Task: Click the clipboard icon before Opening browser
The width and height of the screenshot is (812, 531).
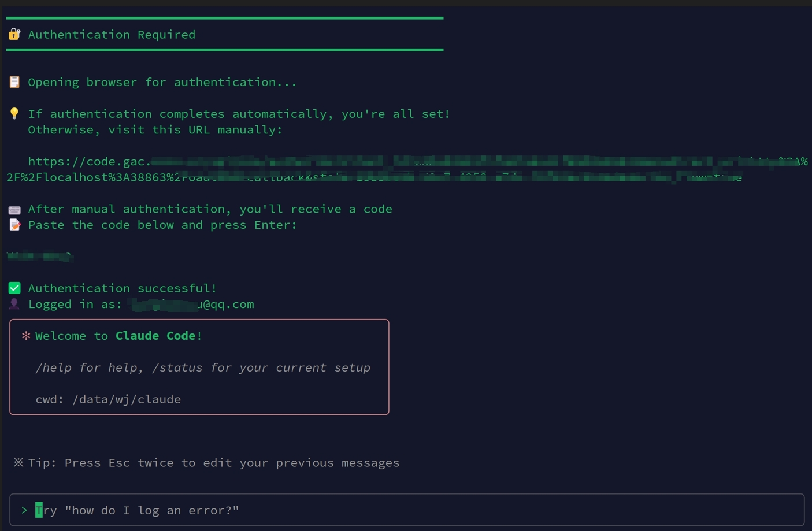Action: pos(14,82)
